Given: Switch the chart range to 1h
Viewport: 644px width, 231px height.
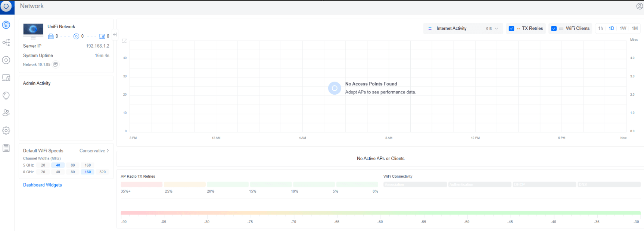Looking at the screenshot, I should pos(600,28).
